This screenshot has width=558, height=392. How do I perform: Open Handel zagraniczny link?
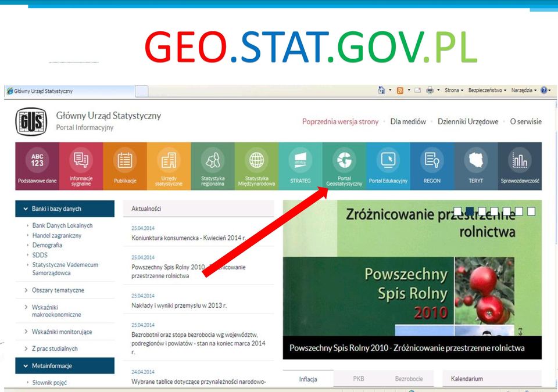56,235
